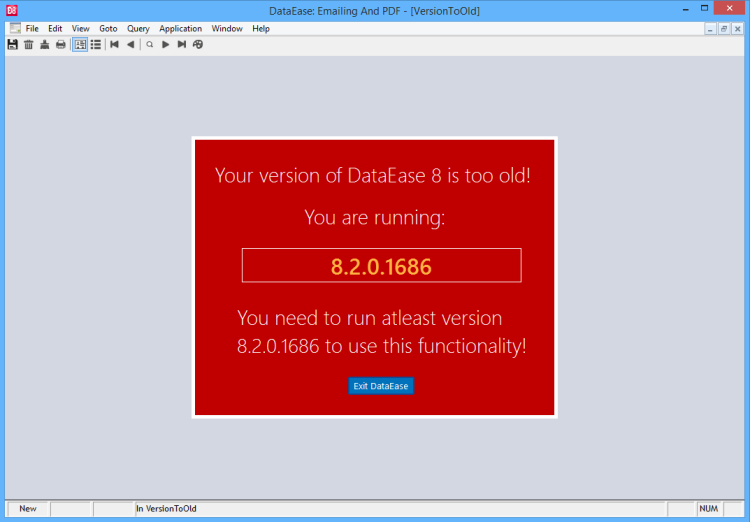Click the document icon left of File menu

[x=15, y=28]
